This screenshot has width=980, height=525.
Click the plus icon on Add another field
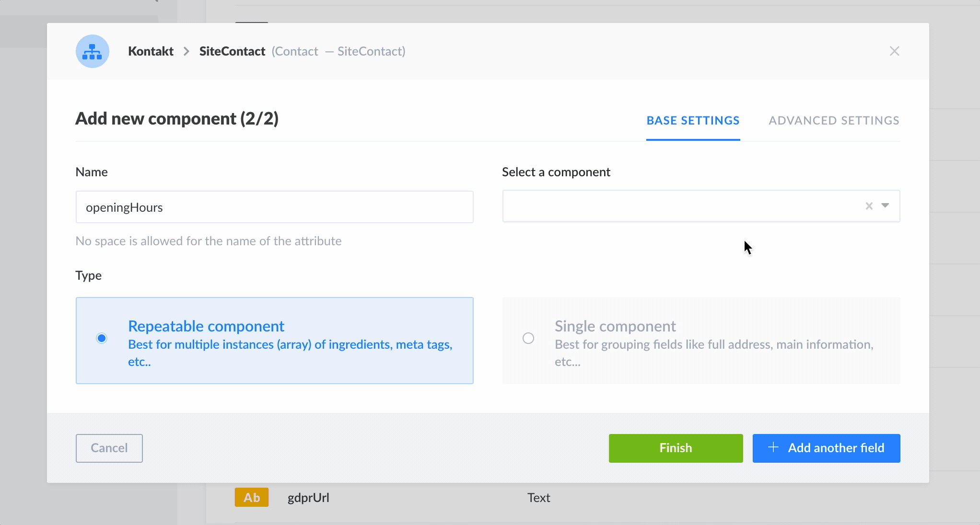773,448
